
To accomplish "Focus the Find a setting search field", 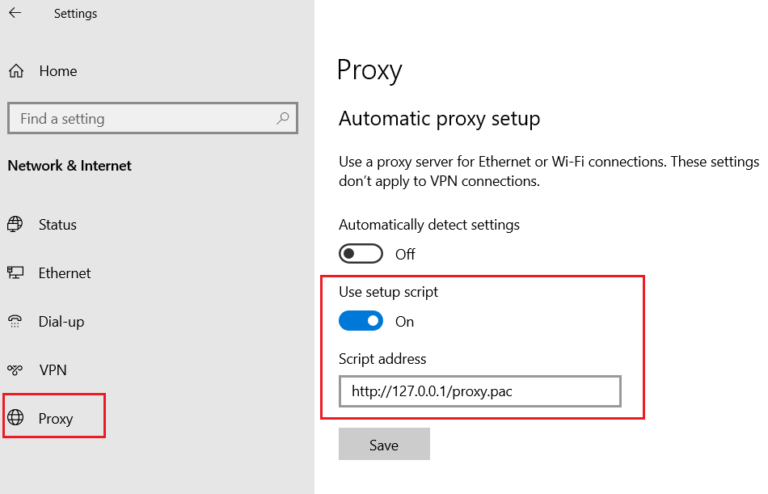I will (152, 118).
